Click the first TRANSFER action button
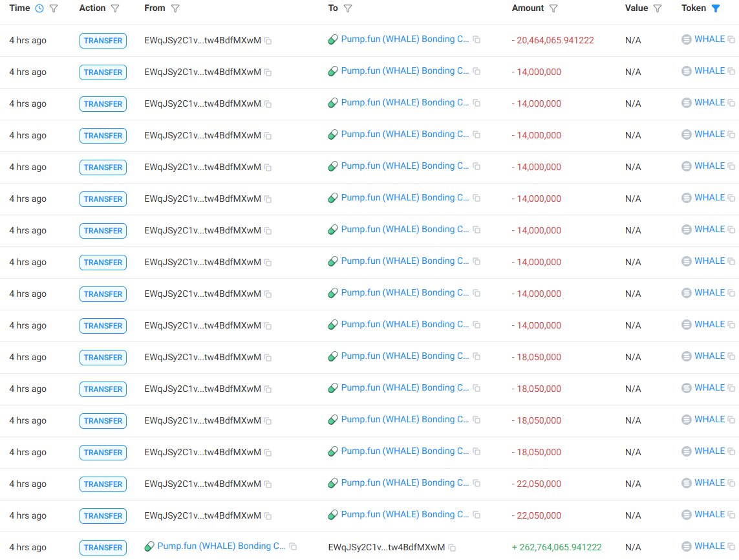 click(102, 40)
